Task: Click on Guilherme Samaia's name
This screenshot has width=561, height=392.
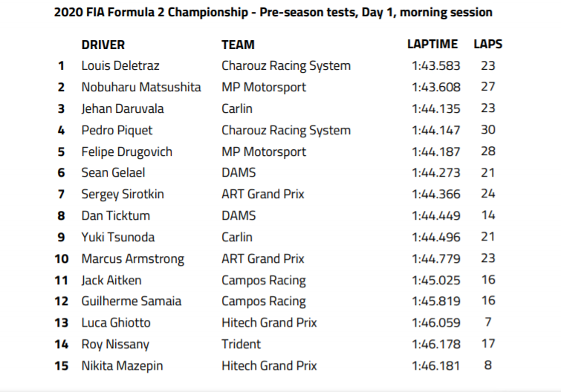Action: (132, 301)
